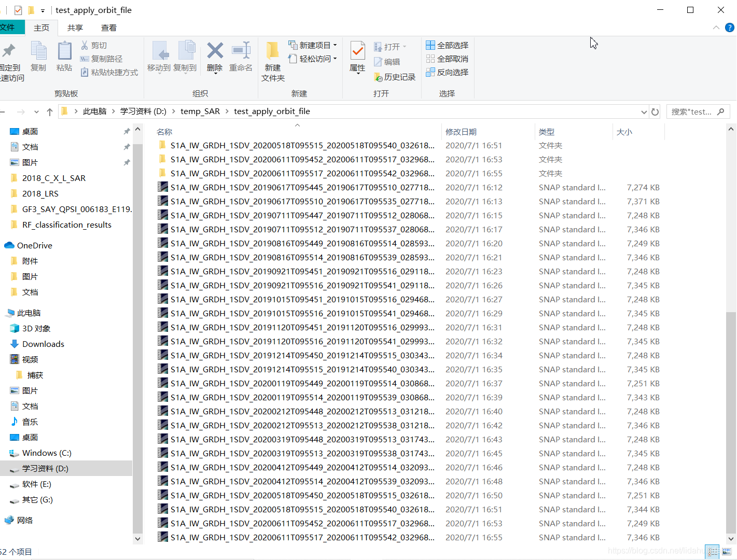Switch to details view layout icon
This screenshot has height=560, width=737.
pos(713,552)
